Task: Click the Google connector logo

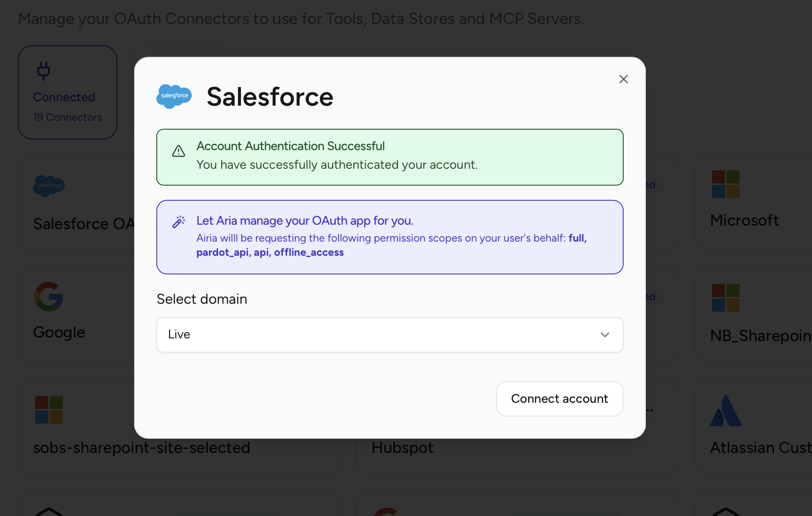Action: tap(49, 298)
